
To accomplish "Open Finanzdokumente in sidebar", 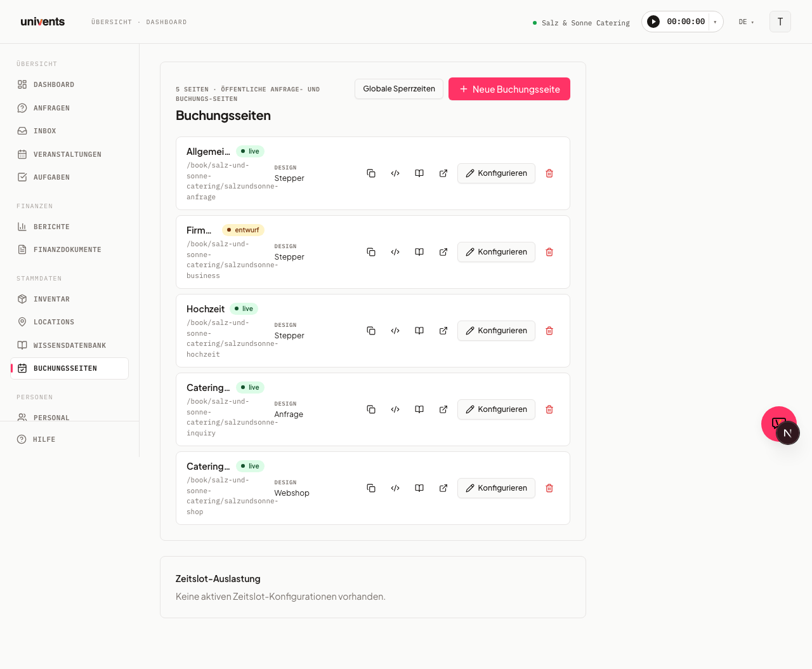I will (70, 249).
